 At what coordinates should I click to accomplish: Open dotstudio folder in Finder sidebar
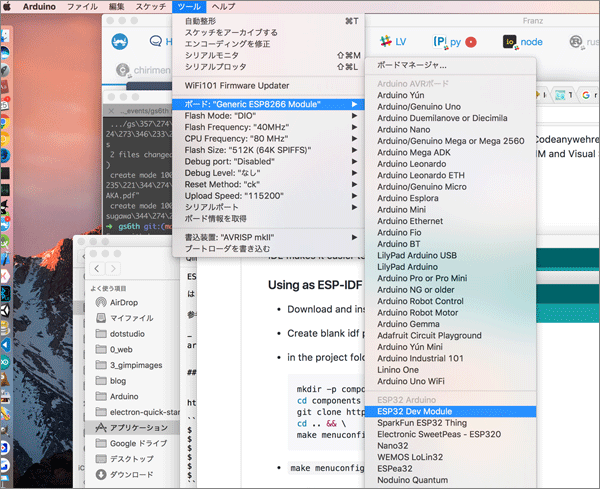coord(132,334)
